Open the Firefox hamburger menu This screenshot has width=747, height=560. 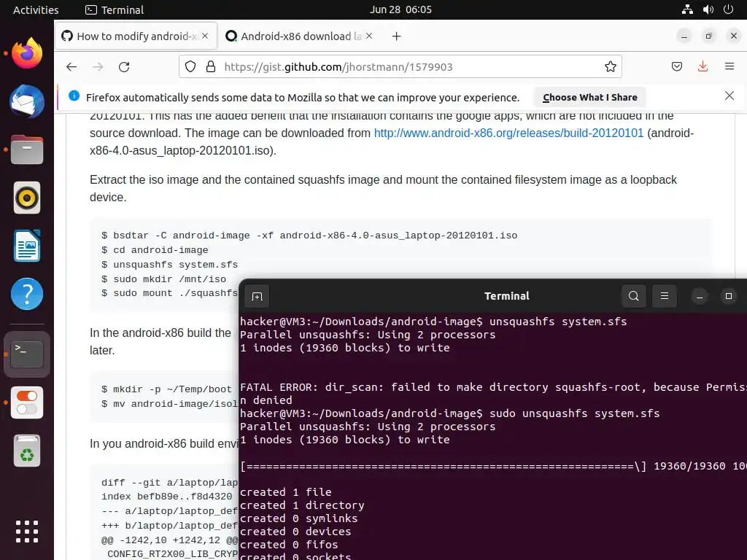[729, 66]
